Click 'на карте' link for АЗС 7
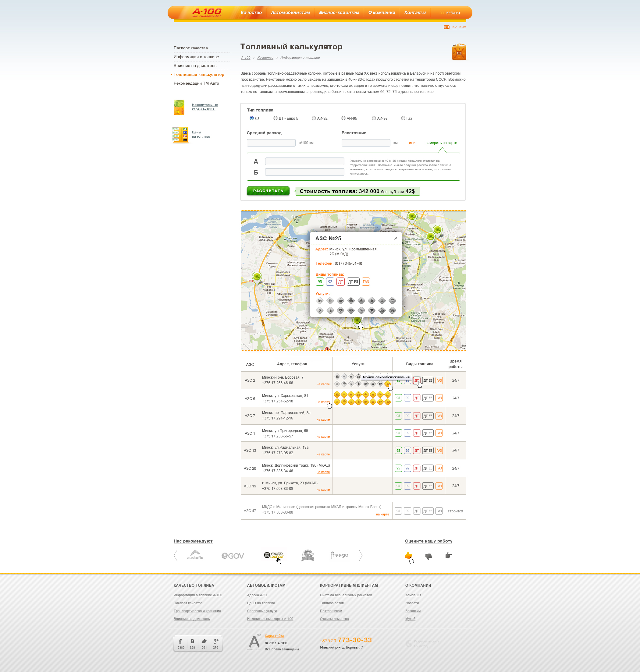 (x=323, y=420)
